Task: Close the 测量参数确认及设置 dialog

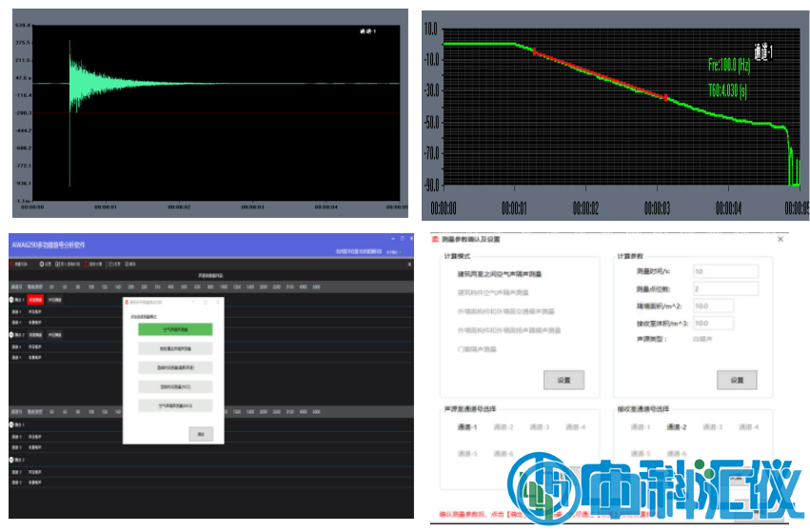Action: pyautogui.click(x=781, y=239)
